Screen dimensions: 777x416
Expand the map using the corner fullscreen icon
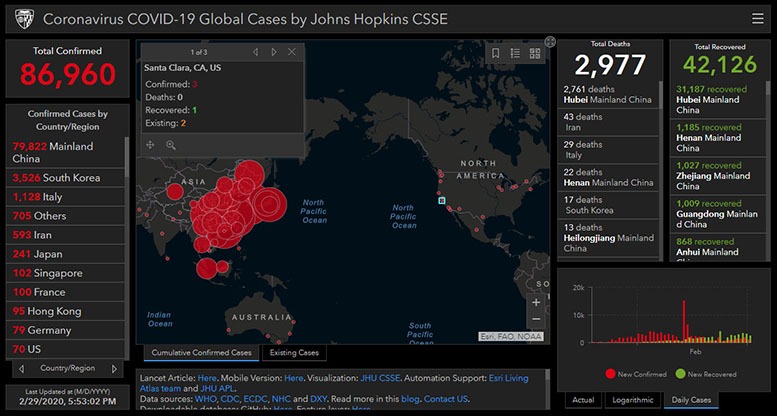coord(549,42)
